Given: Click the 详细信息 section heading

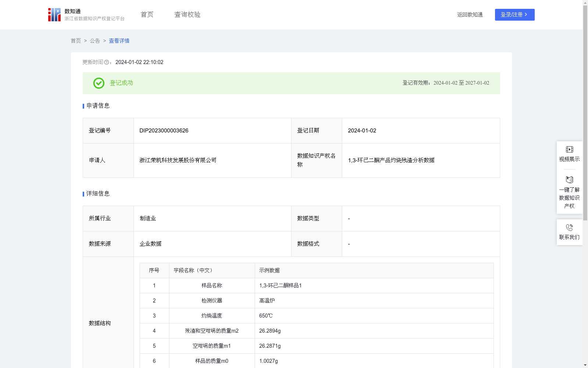Looking at the screenshot, I should (x=98, y=194).
